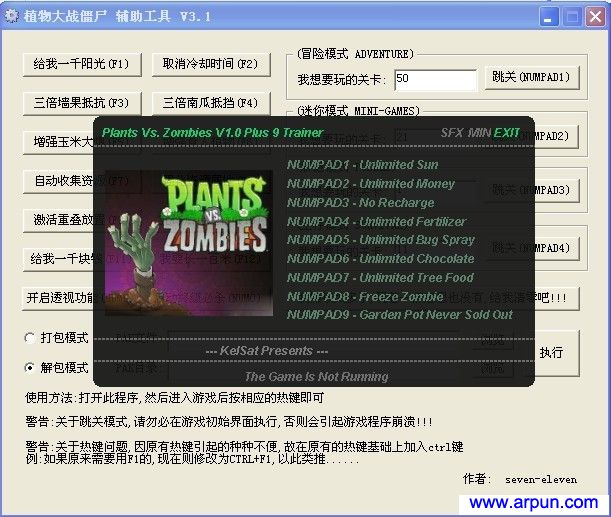Click the 跳关 (NUMPAD2) mini-games button

coord(556,136)
